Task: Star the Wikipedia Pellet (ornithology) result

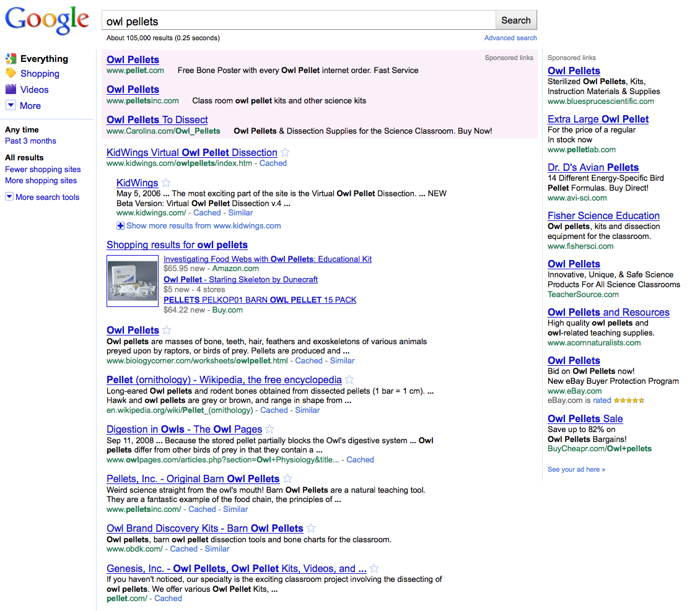Action: click(x=349, y=379)
